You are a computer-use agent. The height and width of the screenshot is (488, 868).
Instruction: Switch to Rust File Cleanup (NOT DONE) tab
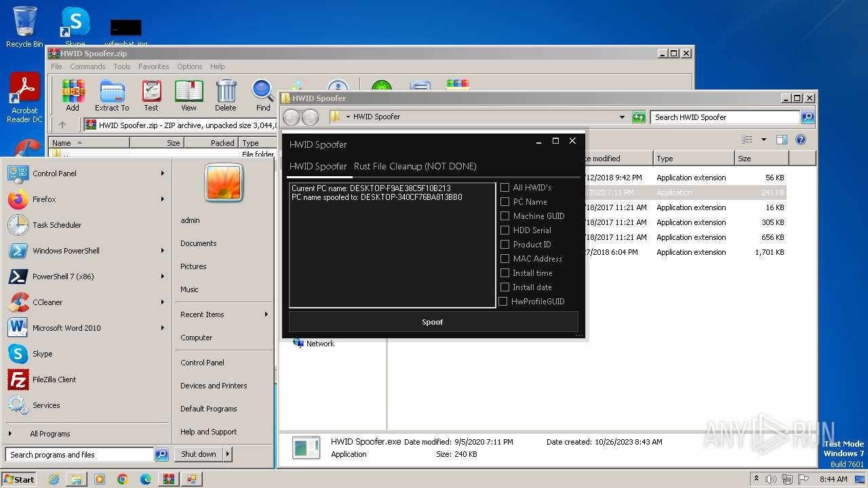pos(415,166)
